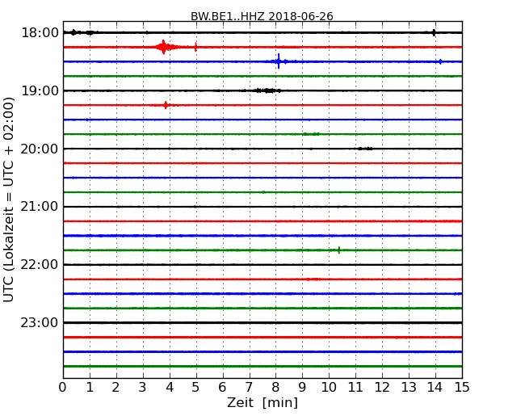Click the 22:00 time axis label

[40, 265]
